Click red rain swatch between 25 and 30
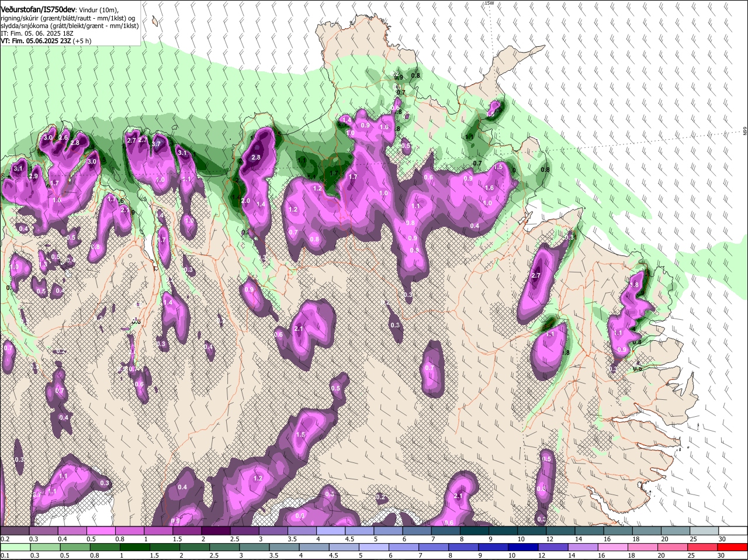 point(704,547)
